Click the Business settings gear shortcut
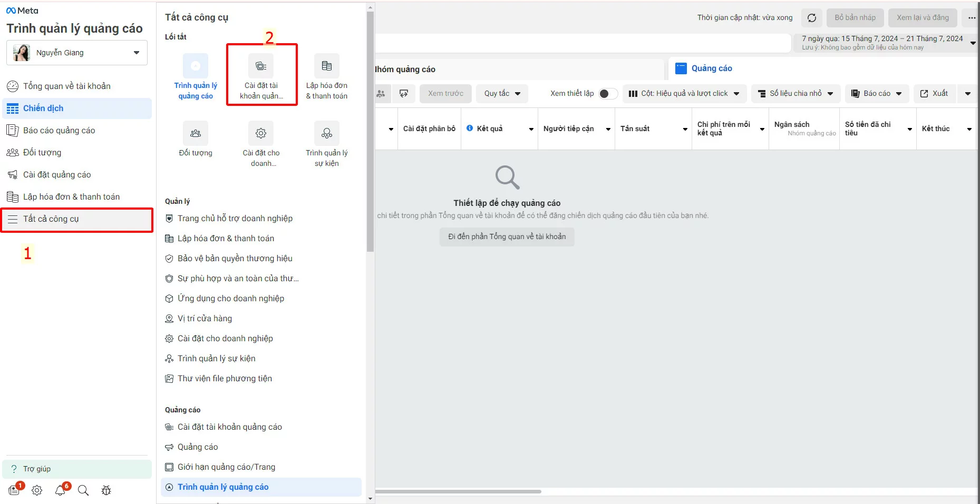Viewport: 980px width, 504px height. pyautogui.click(x=261, y=134)
